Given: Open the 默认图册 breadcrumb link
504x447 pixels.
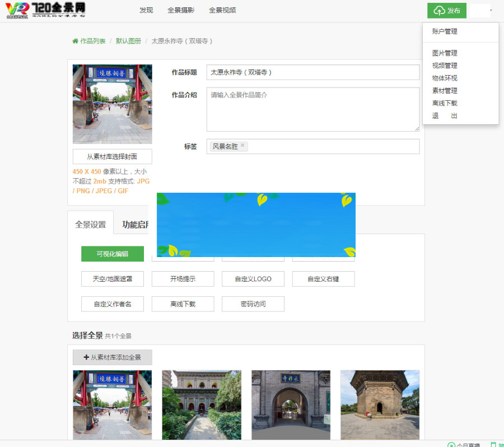Looking at the screenshot, I should 128,41.
